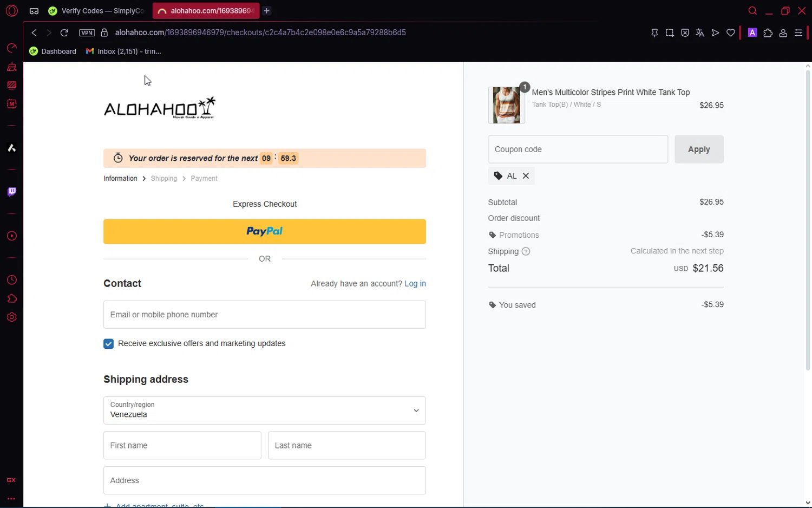Image resolution: width=812 pixels, height=508 pixels.
Task: Open the Gmail Inbox bookmark
Action: click(123, 51)
